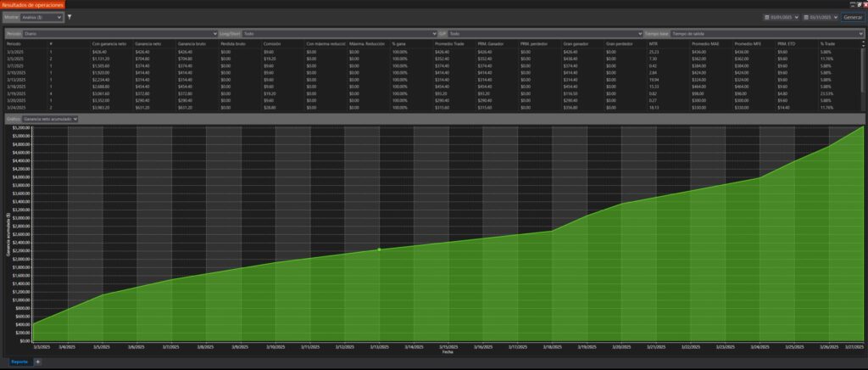The width and height of the screenshot is (868, 370).
Task: Sort by Comisión column header
Action: tap(272, 43)
